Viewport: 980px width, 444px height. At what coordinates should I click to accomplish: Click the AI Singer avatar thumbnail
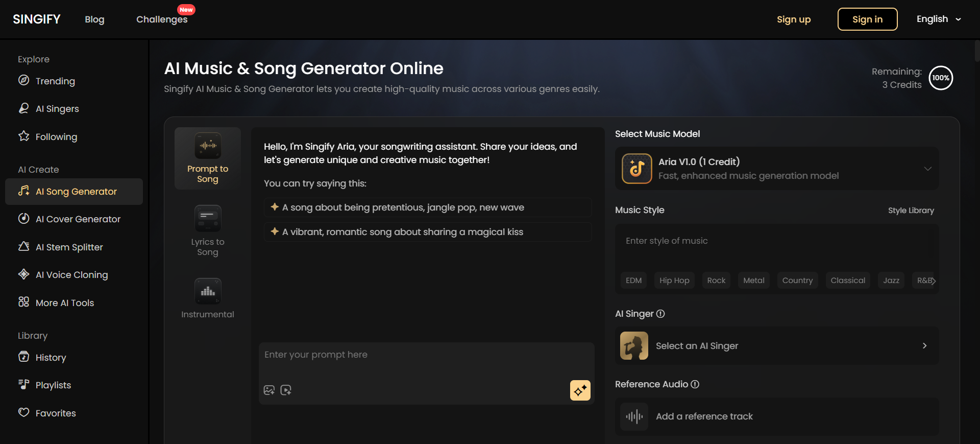click(x=634, y=346)
